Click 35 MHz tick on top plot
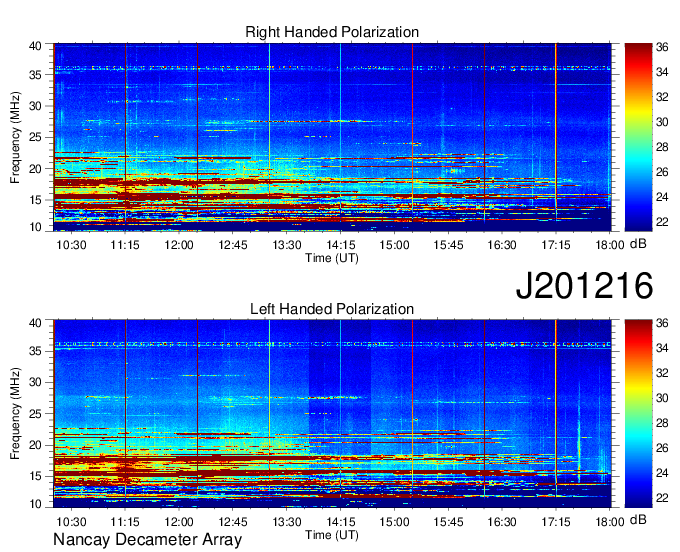Image resolution: width=680 pixels, height=552 pixels. [35, 75]
